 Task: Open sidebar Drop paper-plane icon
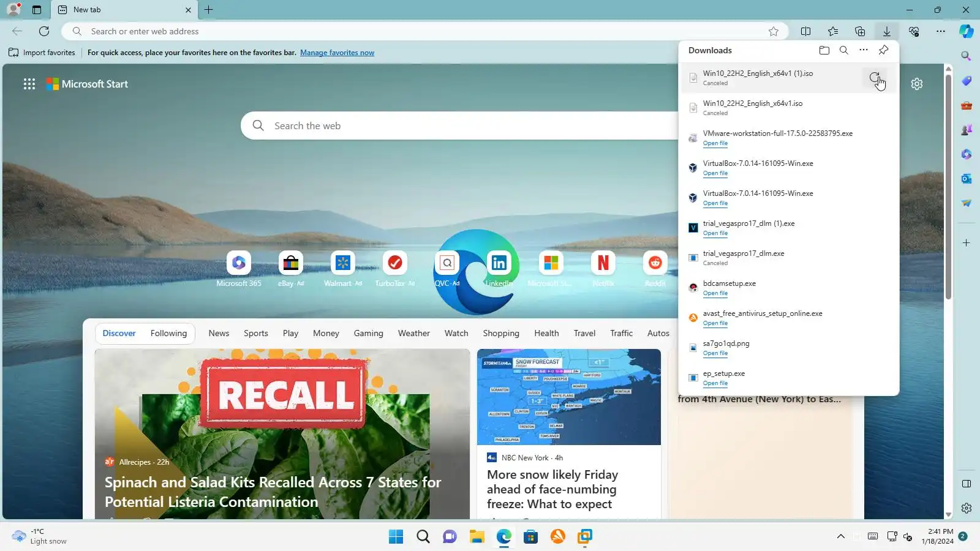click(967, 203)
